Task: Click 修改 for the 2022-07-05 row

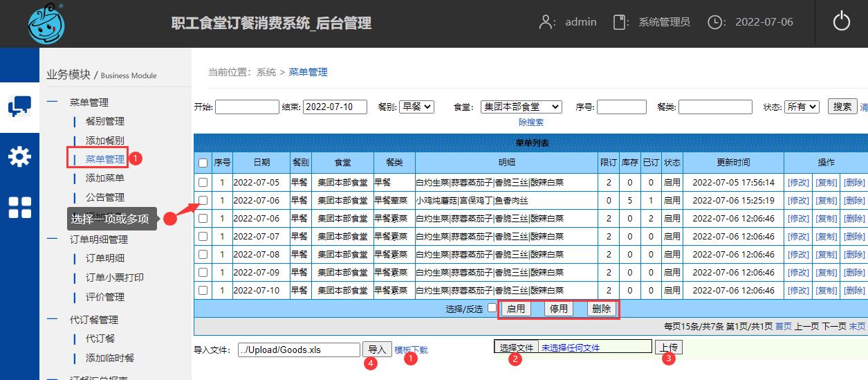Action: click(x=798, y=183)
